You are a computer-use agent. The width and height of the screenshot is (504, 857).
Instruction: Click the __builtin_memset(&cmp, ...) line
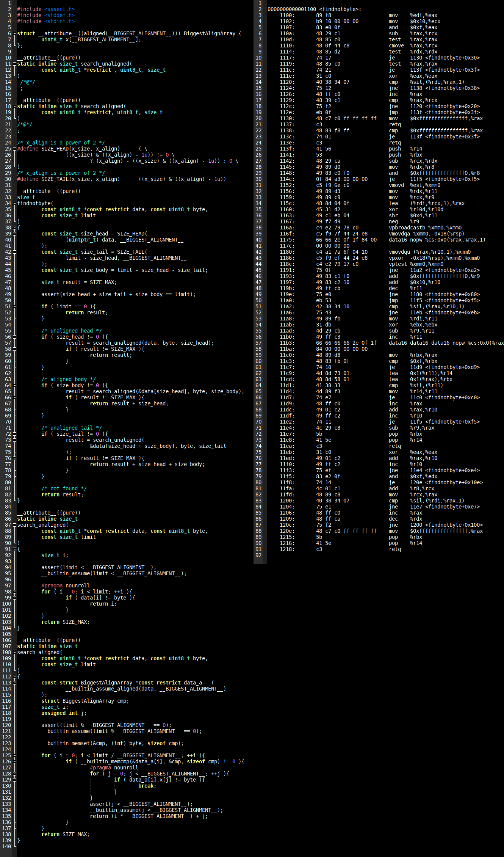point(113,744)
